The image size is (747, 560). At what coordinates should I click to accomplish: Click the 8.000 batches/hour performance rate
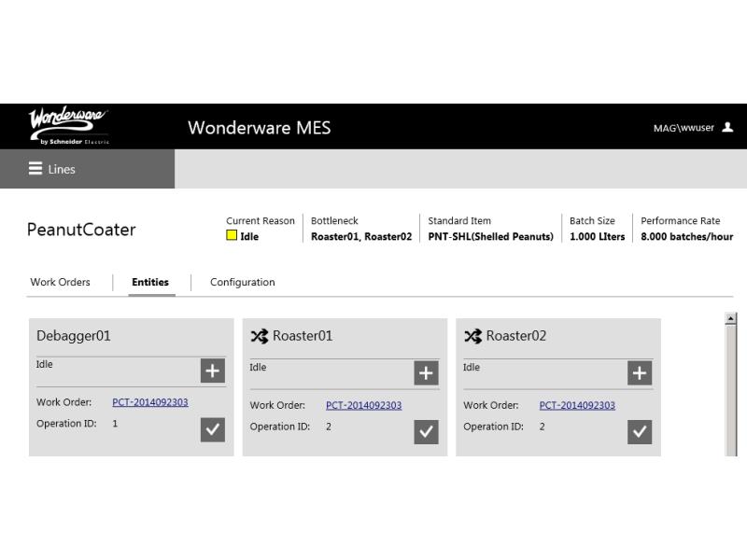[686, 237]
